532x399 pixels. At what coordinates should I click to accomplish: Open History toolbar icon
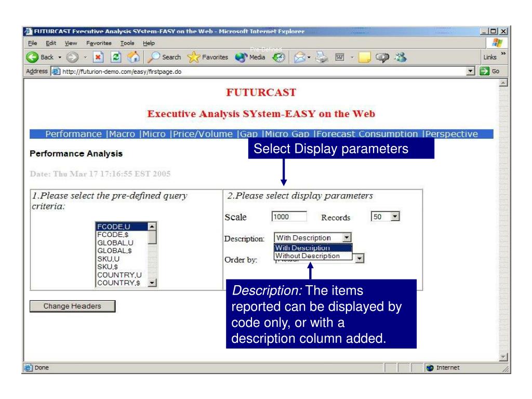pos(278,58)
